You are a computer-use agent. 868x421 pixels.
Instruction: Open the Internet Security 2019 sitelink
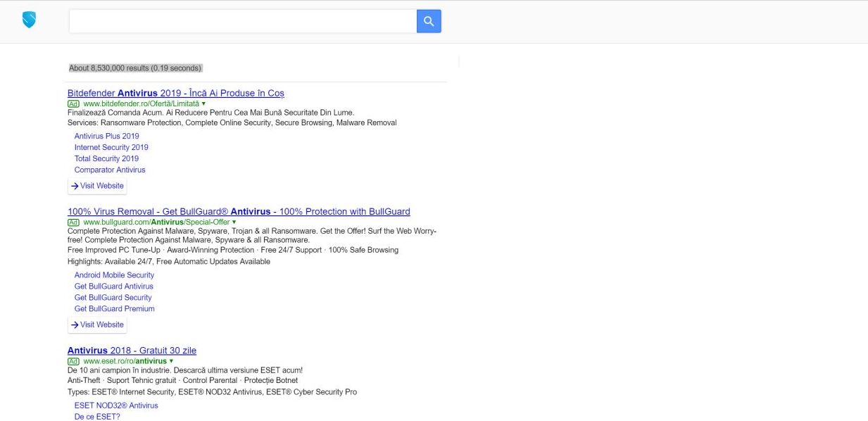(x=111, y=147)
